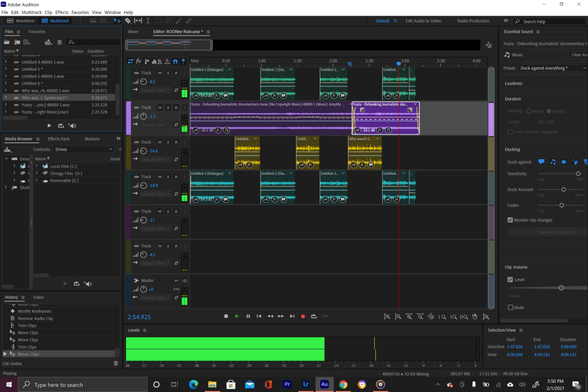Expand the Local Disk (C:) tree item

[x=37, y=166]
